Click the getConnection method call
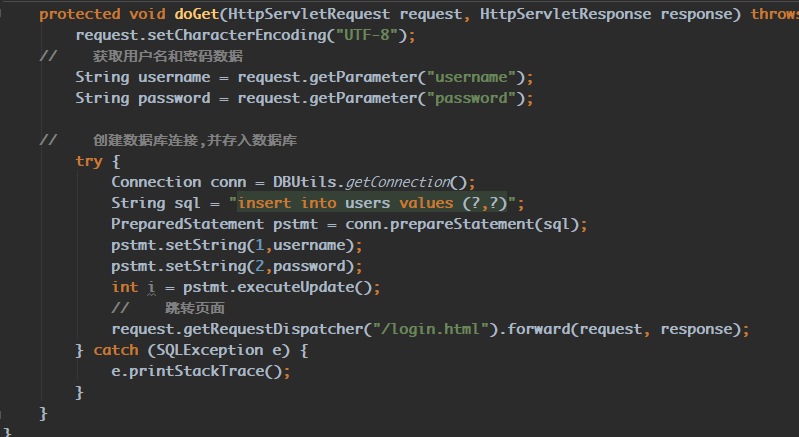 point(398,182)
